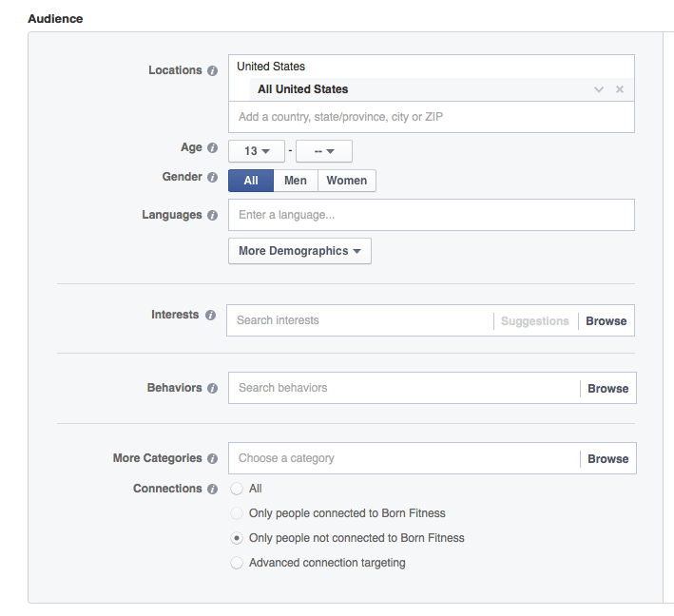This screenshot has width=674, height=616.
Task: Open the minimum age 13 dropdown
Action: [257, 151]
